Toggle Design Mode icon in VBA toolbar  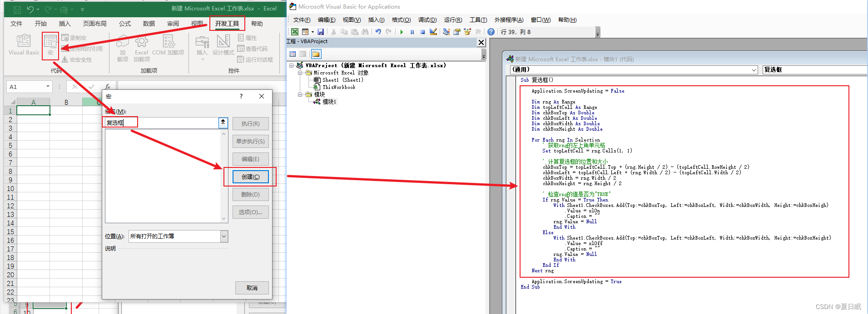pos(433,32)
